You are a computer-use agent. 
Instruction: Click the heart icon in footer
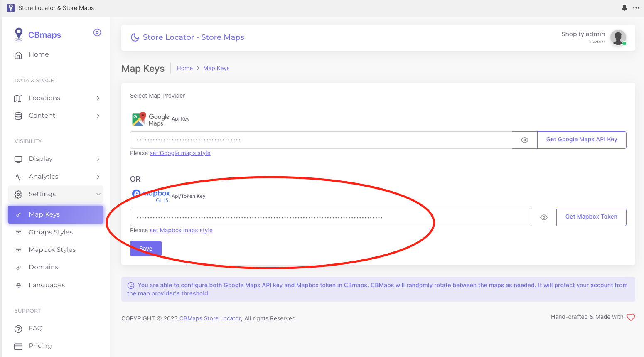[x=631, y=317]
